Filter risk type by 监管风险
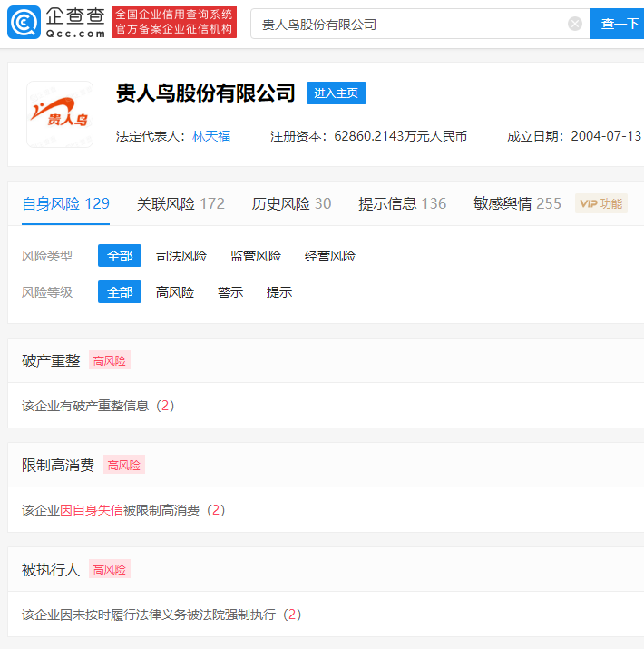644x649 pixels. [256, 256]
